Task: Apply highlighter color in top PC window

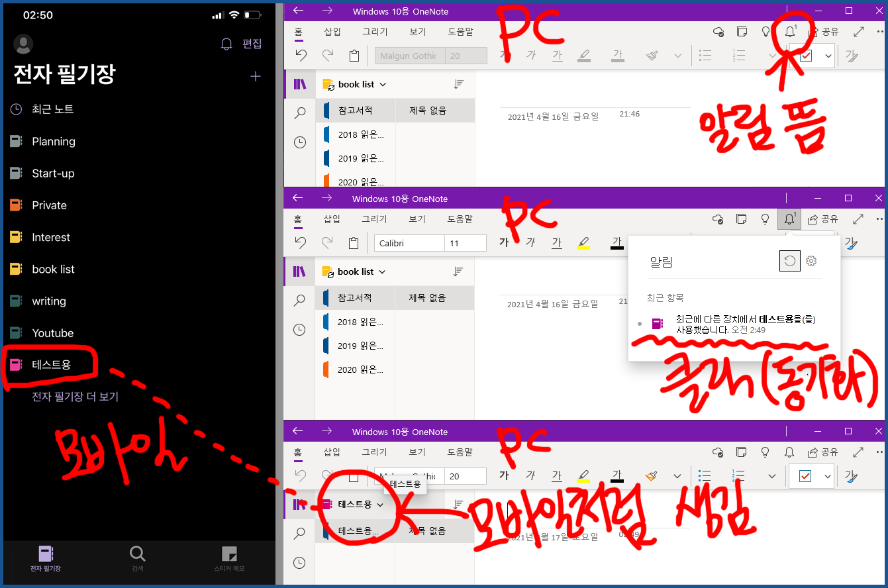Action: [584, 56]
